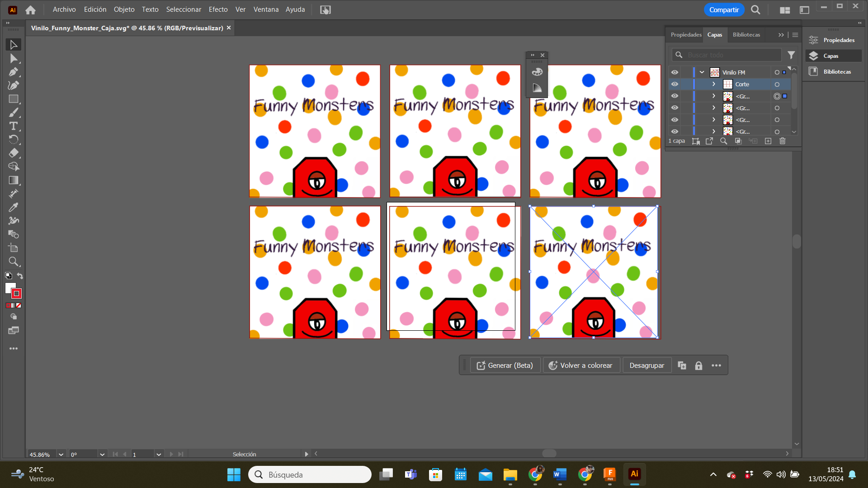Click the Home icon
This screenshot has width=868, height=488.
30,9
